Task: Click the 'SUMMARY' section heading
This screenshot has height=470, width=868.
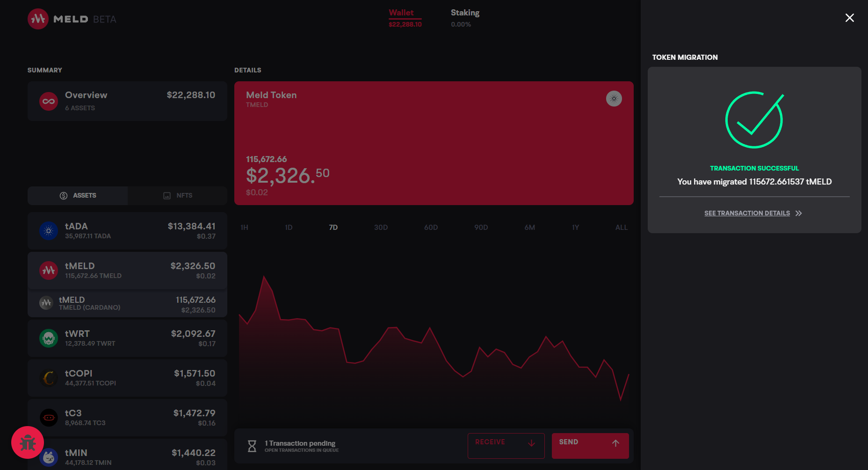Action: (45, 70)
